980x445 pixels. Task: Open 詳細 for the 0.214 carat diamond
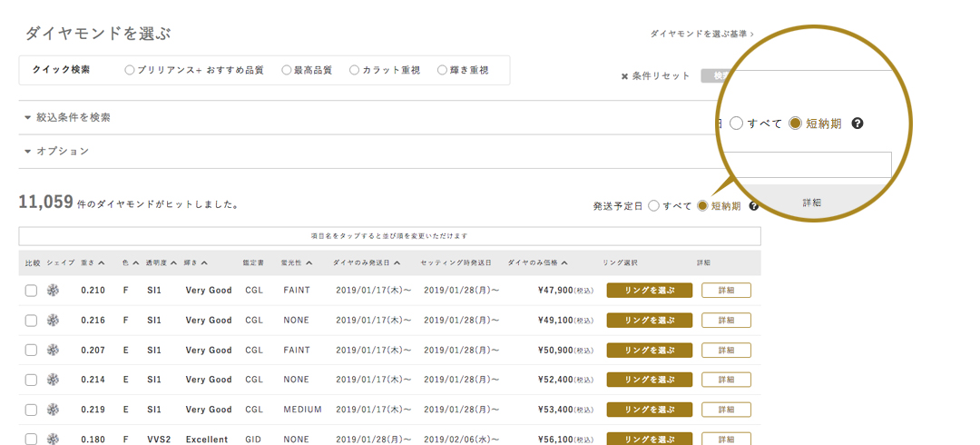(x=726, y=380)
